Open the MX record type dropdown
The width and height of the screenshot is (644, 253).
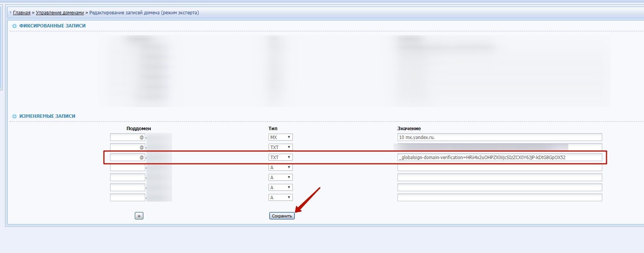tap(280, 137)
